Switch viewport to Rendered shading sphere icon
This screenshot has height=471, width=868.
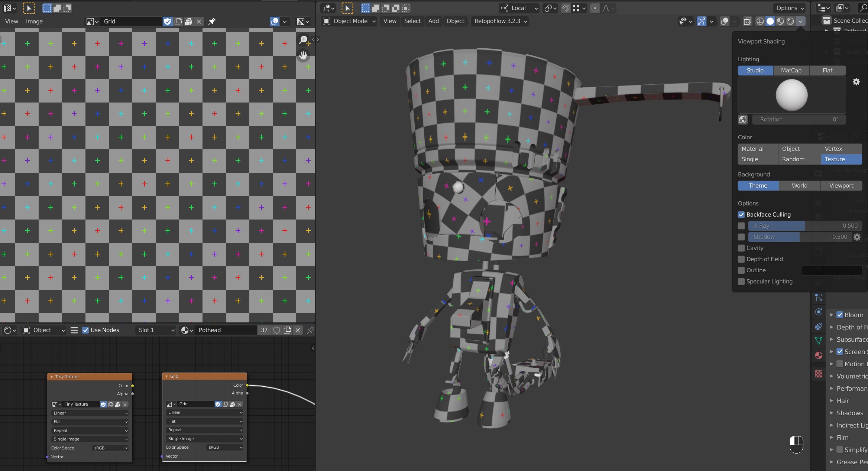pos(790,21)
